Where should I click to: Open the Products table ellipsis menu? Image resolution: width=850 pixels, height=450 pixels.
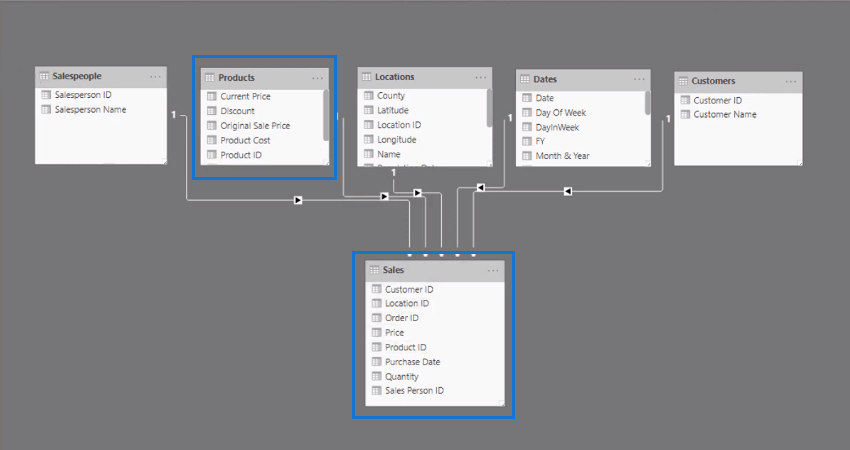tap(318, 78)
